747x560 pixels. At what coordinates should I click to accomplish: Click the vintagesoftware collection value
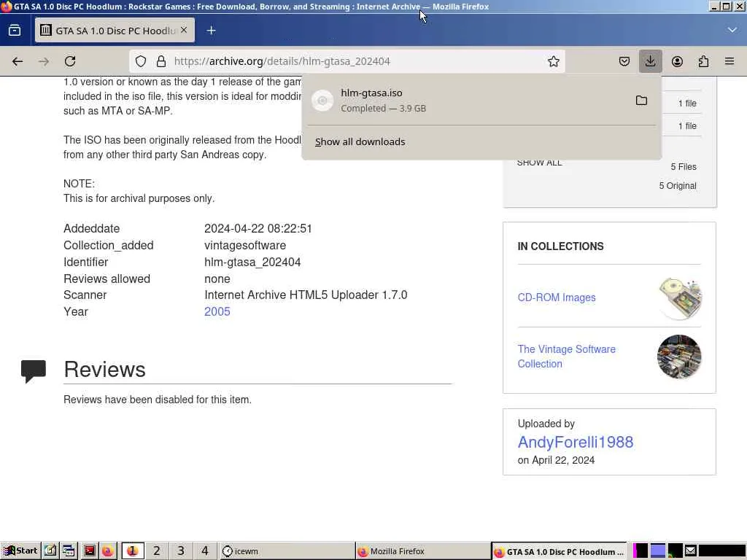tap(245, 245)
